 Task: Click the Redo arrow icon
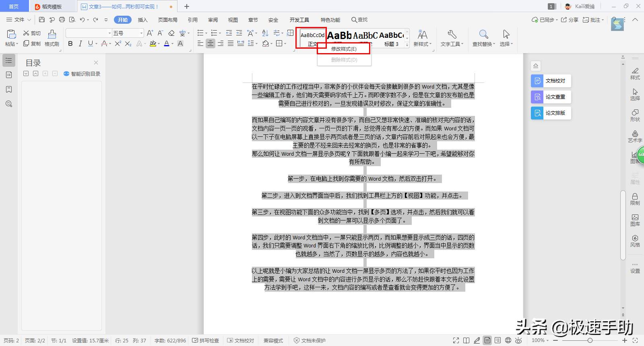click(x=95, y=20)
